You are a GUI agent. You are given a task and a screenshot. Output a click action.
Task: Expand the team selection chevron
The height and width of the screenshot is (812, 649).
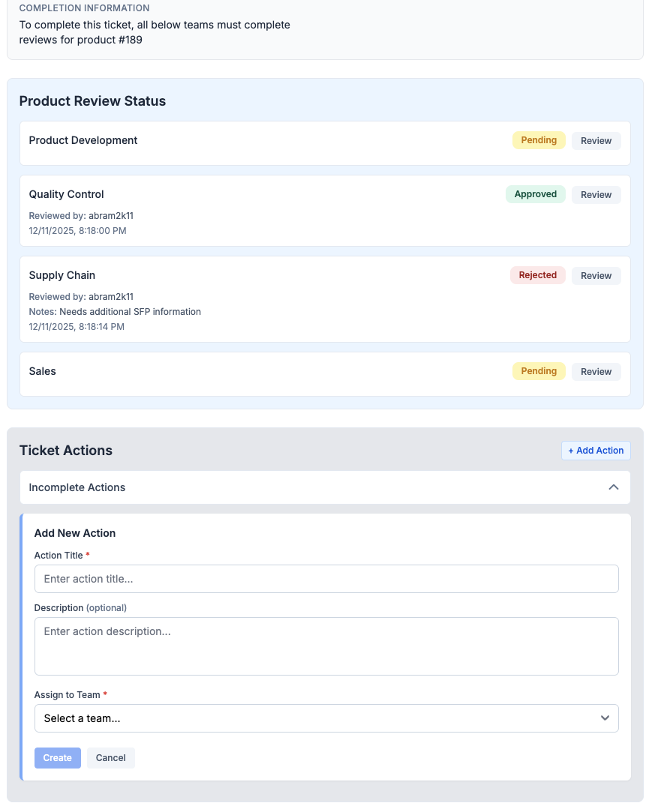[605, 718]
